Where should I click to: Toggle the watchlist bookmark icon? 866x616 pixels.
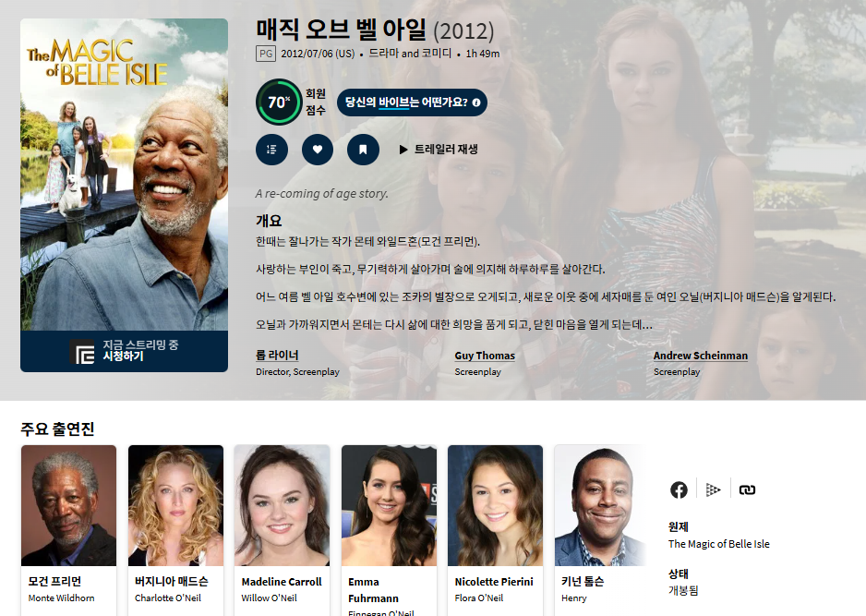(363, 150)
